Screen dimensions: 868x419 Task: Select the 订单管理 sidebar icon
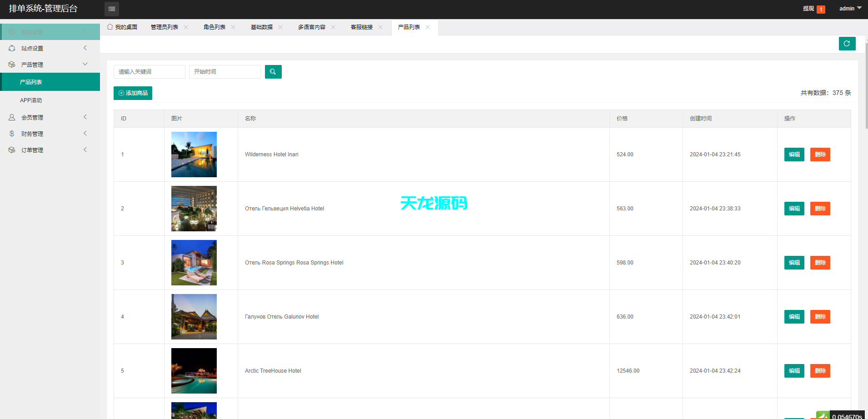click(x=11, y=150)
